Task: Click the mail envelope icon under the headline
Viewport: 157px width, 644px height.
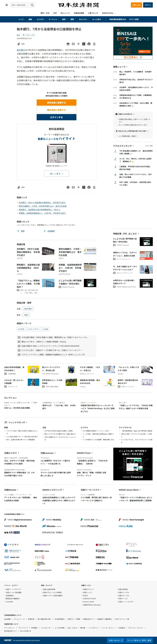Action: point(73,44)
